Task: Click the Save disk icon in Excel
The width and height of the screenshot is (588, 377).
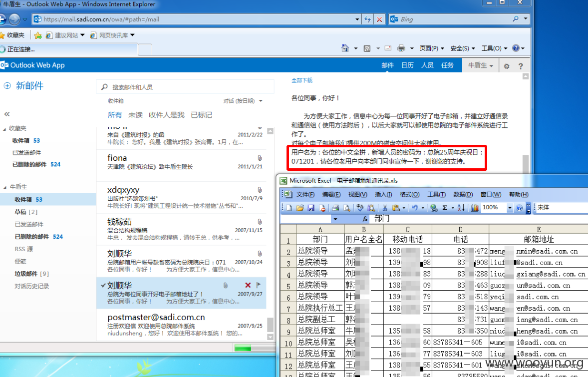Action: (311, 208)
